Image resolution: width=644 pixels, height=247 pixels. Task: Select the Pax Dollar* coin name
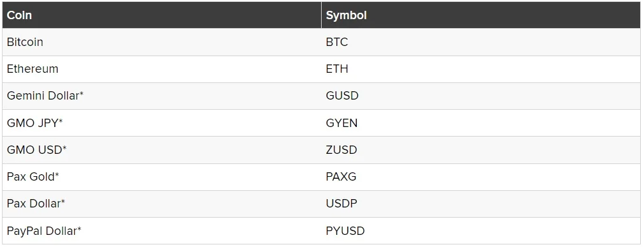tap(36, 204)
